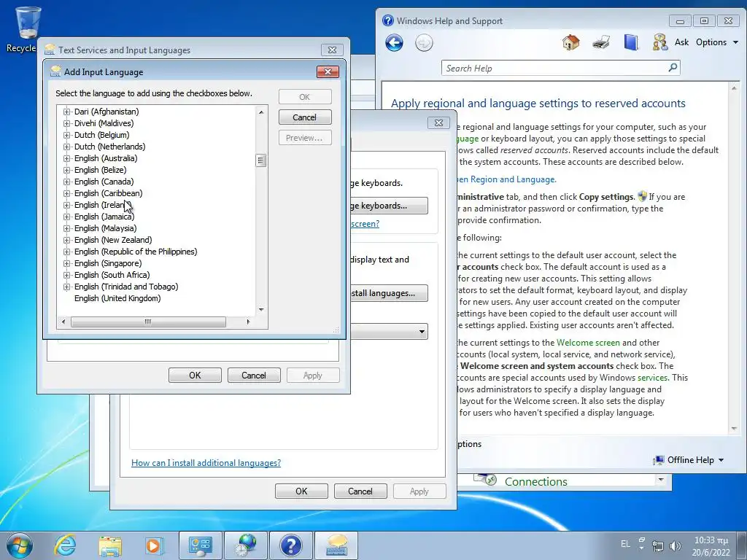Viewport: 747px width, 560px height.
Task: Open Recycle Bin on desktop
Action: [27, 29]
